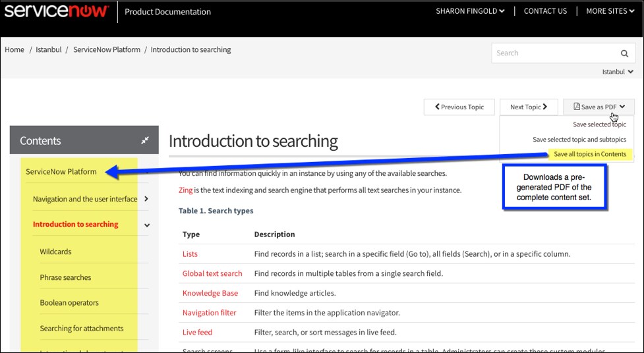The height and width of the screenshot is (353, 644).
Task: Go to Previous Topic
Action: [x=459, y=107]
